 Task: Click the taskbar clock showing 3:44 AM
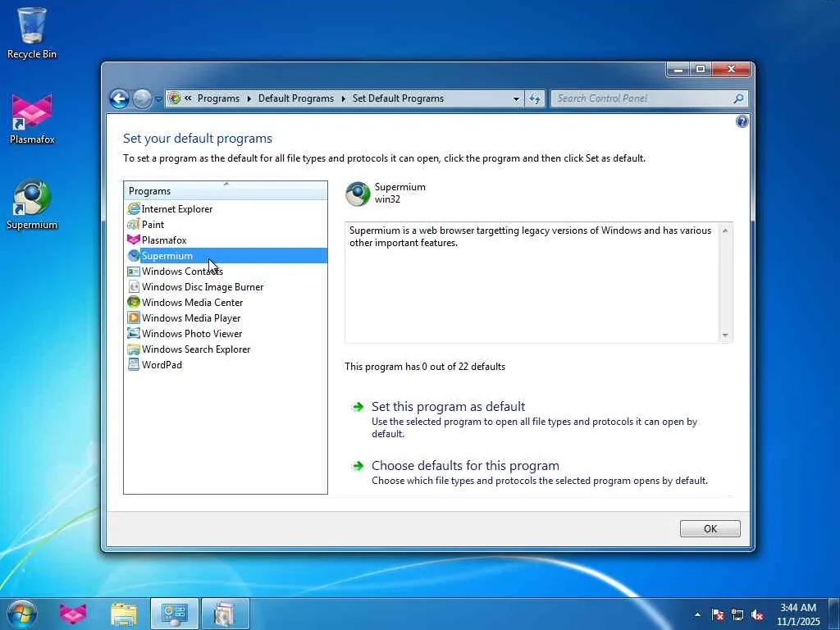[797, 614]
